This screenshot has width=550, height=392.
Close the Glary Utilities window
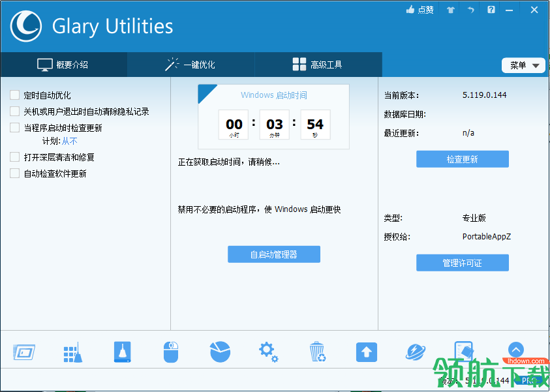(534, 10)
